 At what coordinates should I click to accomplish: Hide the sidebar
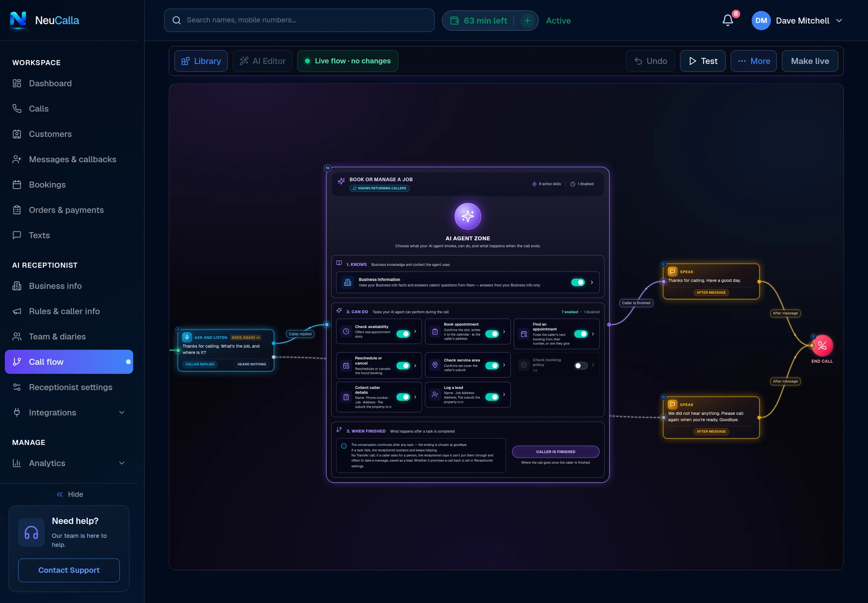click(70, 494)
